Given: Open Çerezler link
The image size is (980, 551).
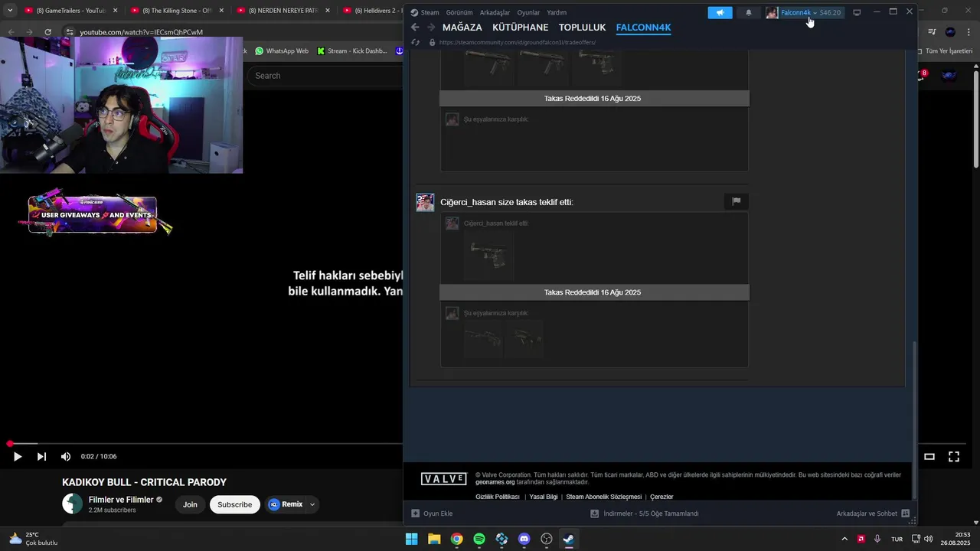Looking at the screenshot, I should (661, 497).
